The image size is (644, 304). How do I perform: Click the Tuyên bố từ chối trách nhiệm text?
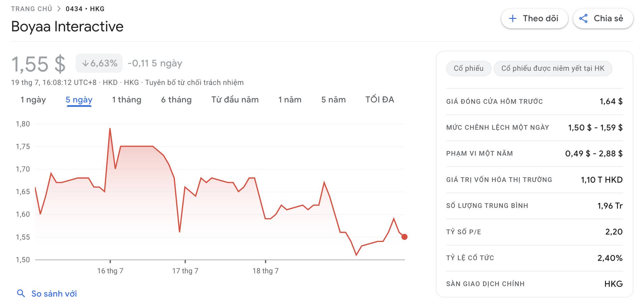[x=194, y=83]
